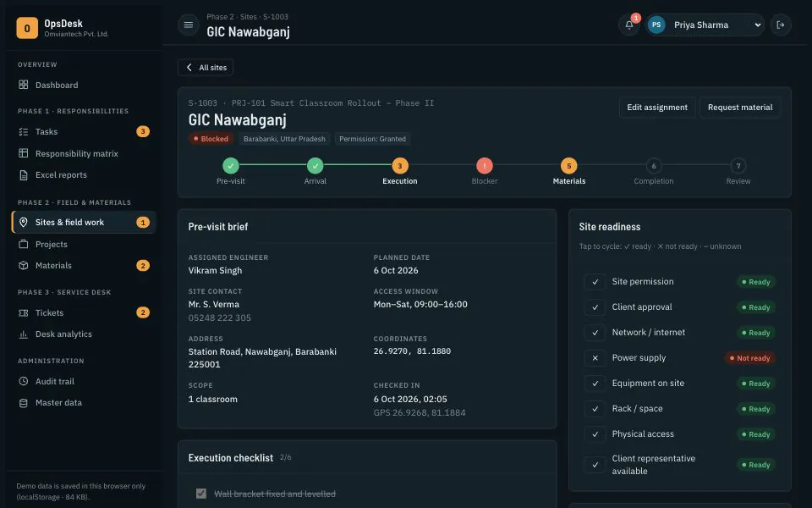Click phone number 05248 222 305

220,317
